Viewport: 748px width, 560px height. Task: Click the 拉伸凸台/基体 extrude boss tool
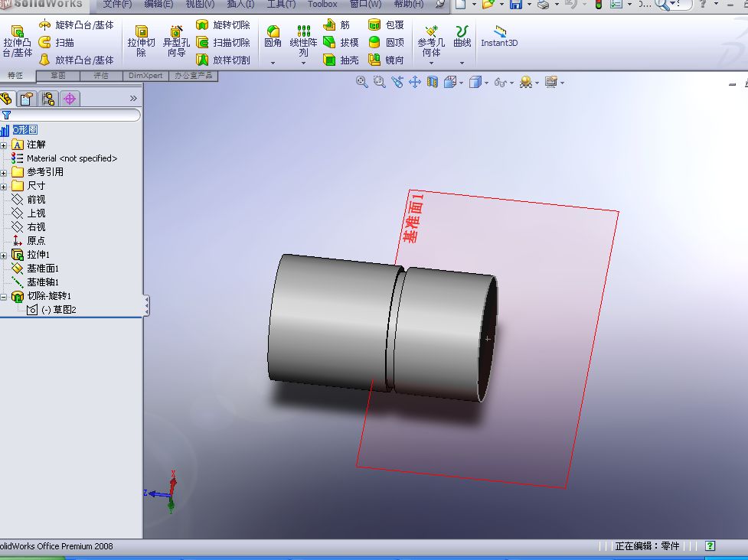(17, 41)
